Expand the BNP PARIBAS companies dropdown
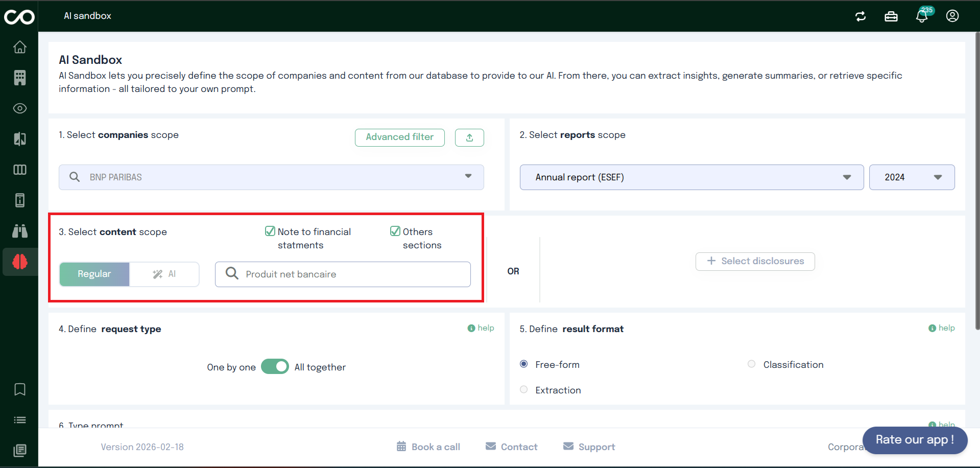This screenshot has height=468, width=980. pos(468,177)
